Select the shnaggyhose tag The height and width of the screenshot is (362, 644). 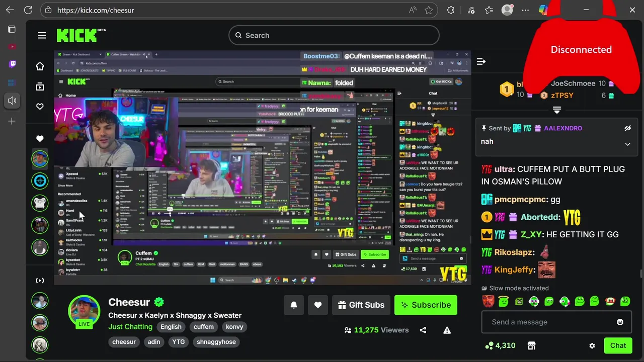(x=216, y=342)
